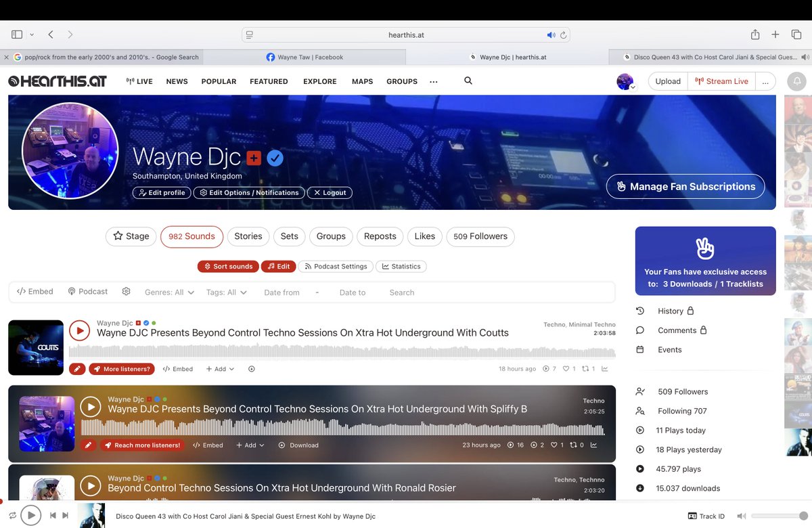This screenshot has width=812, height=528.
Task: Open the more navigation ellipsis menu
Action: pos(434,81)
